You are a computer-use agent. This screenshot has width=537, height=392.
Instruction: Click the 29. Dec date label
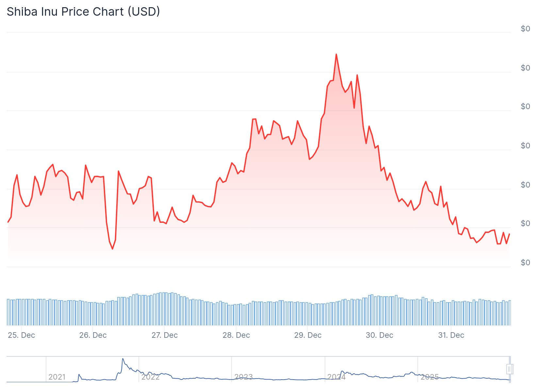308,335
